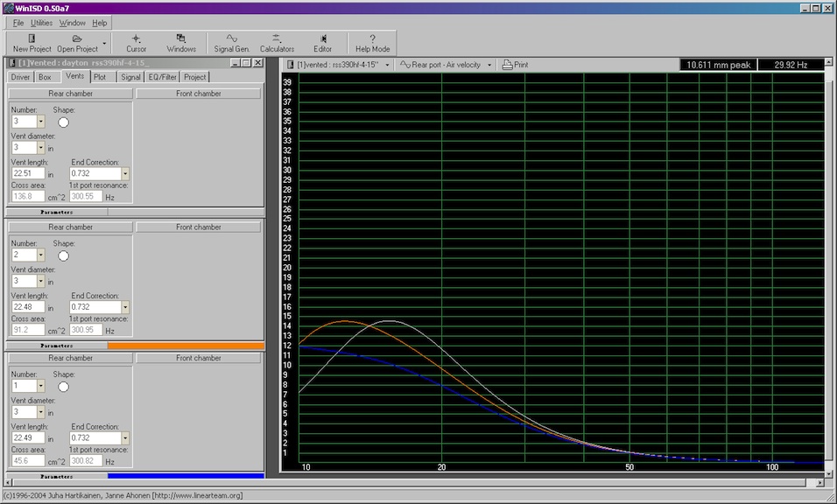Screen dimensions: 837x504
Task: Turn on Help Mode
Action: pyautogui.click(x=373, y=43)
